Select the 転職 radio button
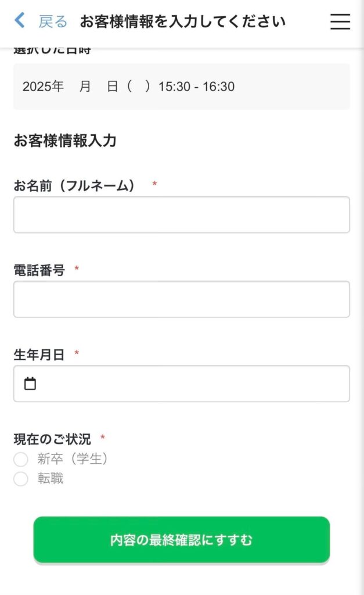 tap(21, 479)
